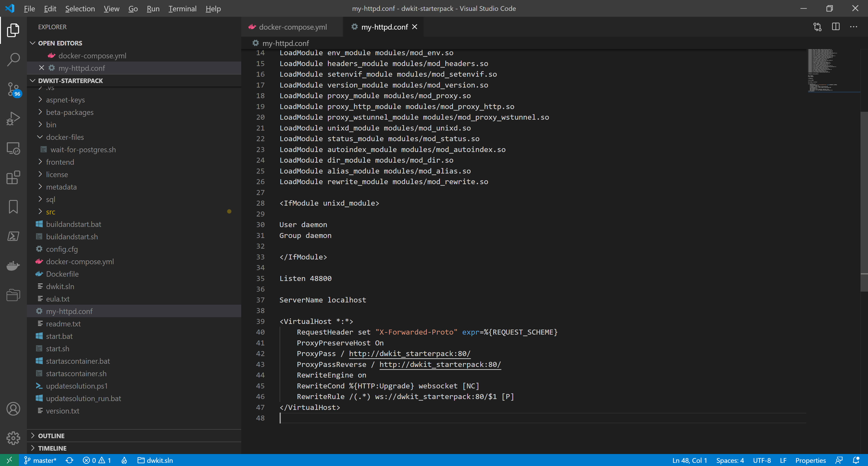Change encoding via UTF-8 indicator

click(762, 460)
